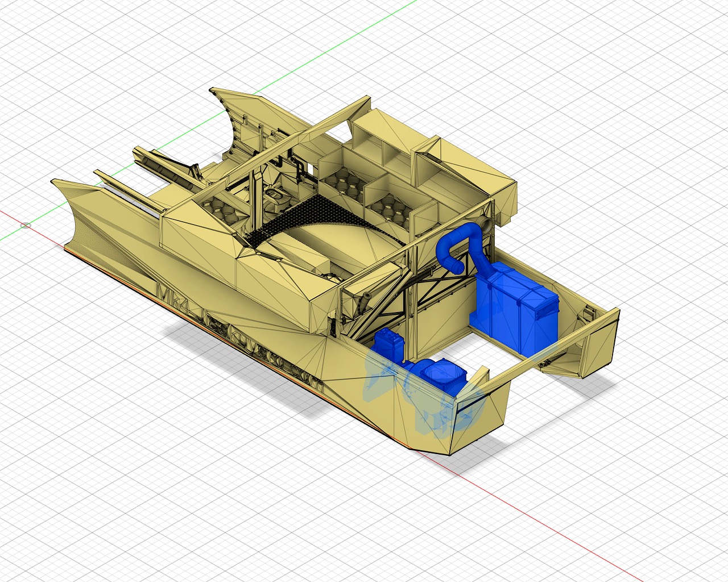Select the origin point circle marker
This screenshot has width=728, height=582.
pyautogui.click(x=25, y=226)
